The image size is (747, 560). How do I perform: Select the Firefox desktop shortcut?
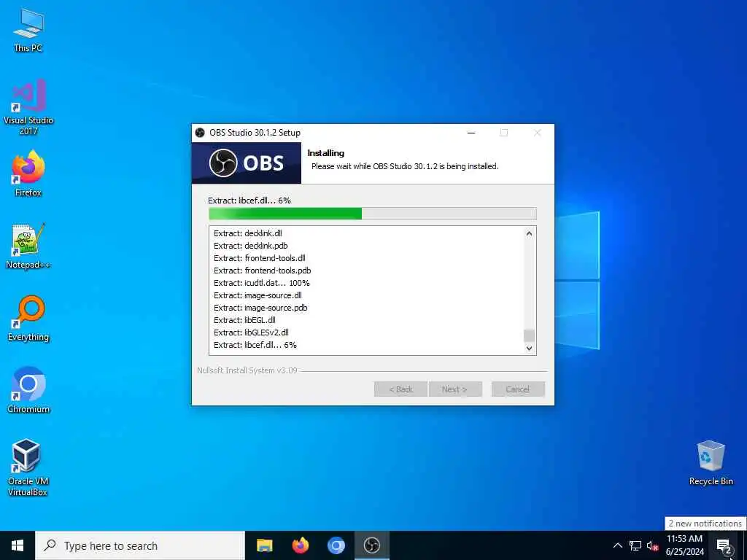28,174
